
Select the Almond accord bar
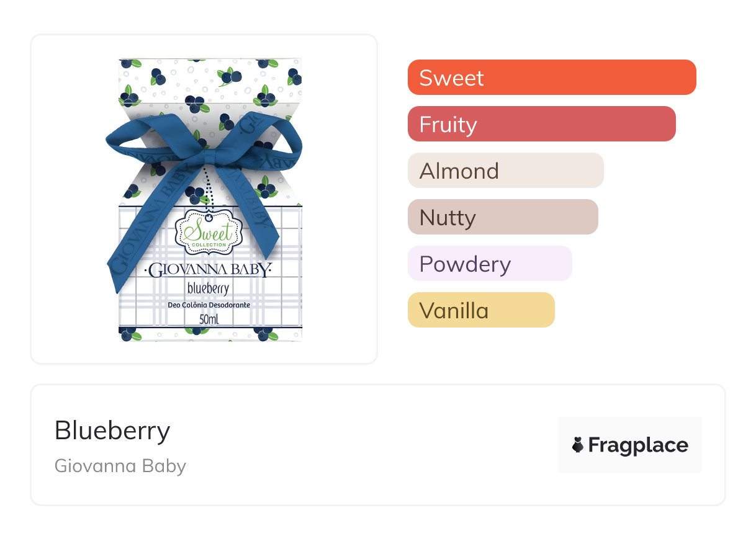(x=505, y=171)
